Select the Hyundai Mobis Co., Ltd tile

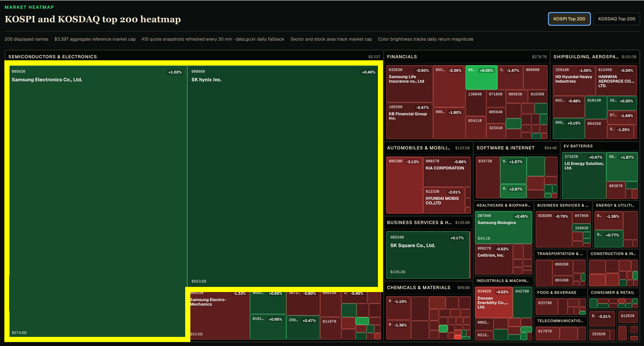tap(444, 200)
